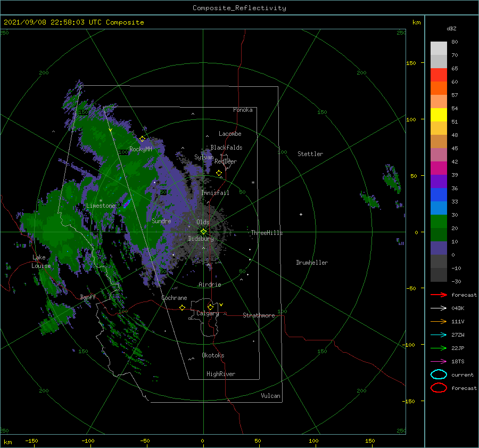This screenshot has height=448, width=479.
Task: Click the yellow diamond marker in Calgary
Action: click(210, 307)
